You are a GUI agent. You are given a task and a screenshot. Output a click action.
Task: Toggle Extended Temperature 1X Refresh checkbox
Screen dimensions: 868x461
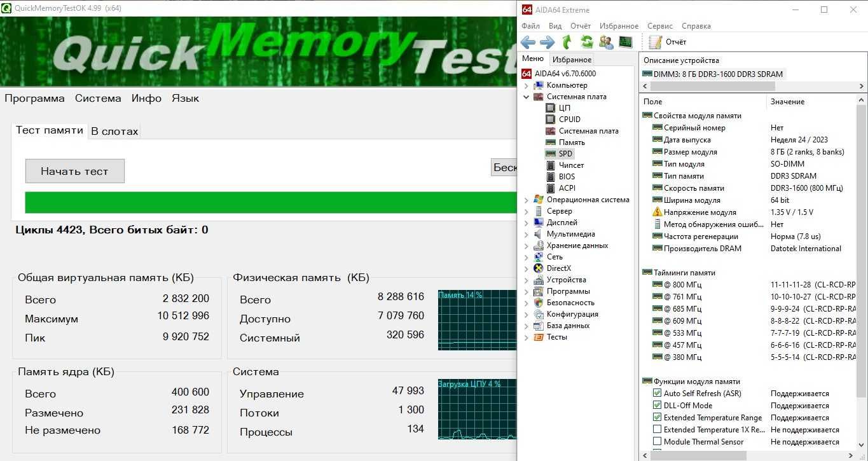point(658,430)
